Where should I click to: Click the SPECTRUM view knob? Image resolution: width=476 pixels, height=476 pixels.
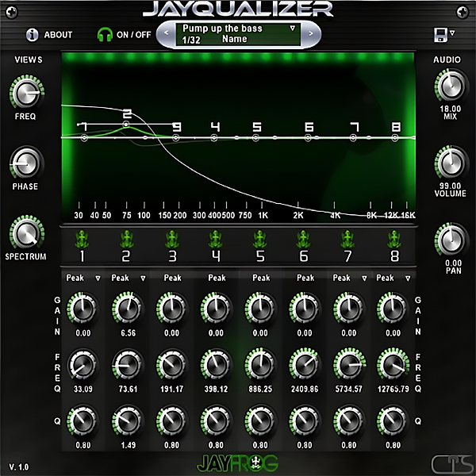(x=27, y=232)
